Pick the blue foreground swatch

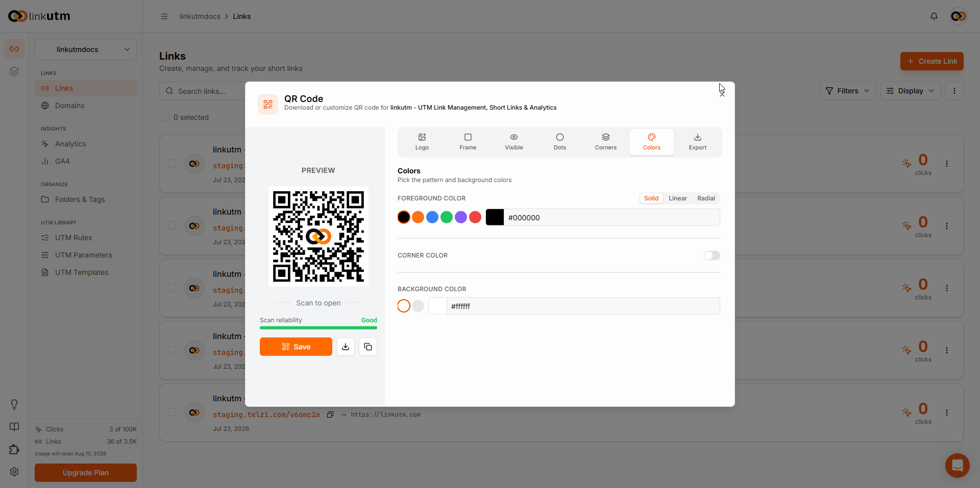click(x=432, y=217)
